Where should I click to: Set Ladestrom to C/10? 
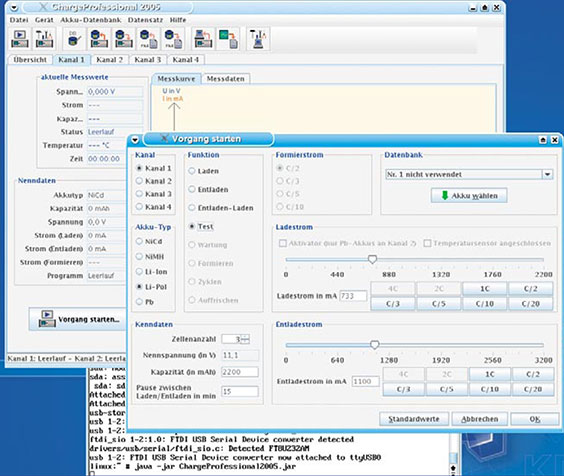(x=485, y=304)
